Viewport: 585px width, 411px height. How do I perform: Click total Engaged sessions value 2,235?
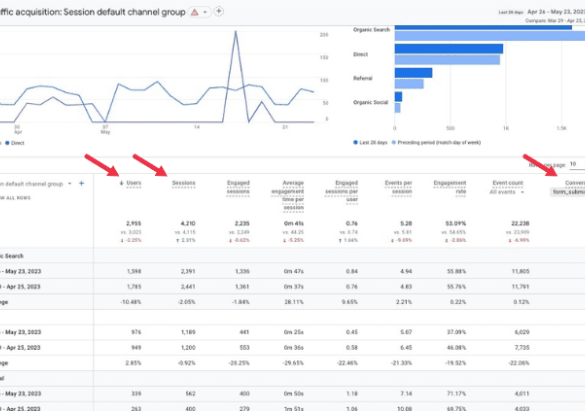[242, 223]
